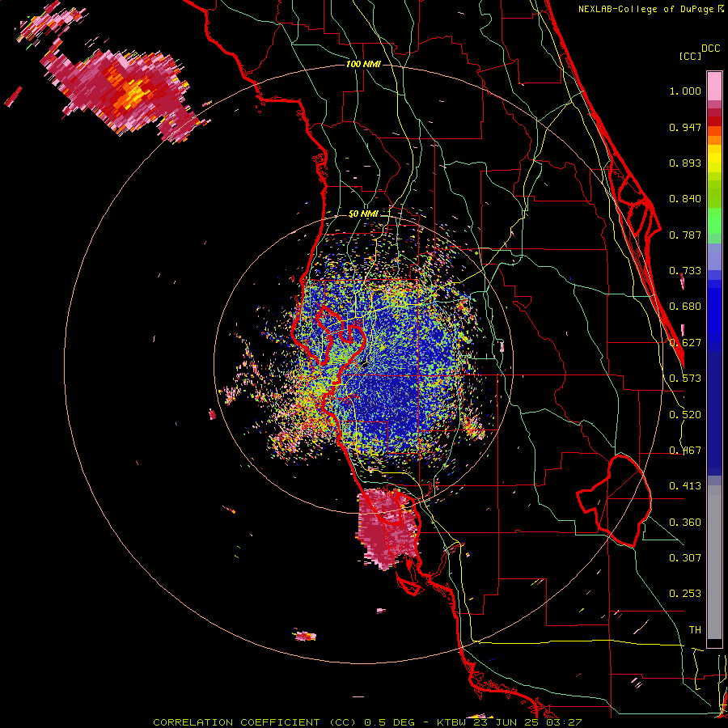This screenshot has height=728, width=728.
Task: Click the 0.787 value on the color scale
Action: pyautogui.click(x=685, y=235)
